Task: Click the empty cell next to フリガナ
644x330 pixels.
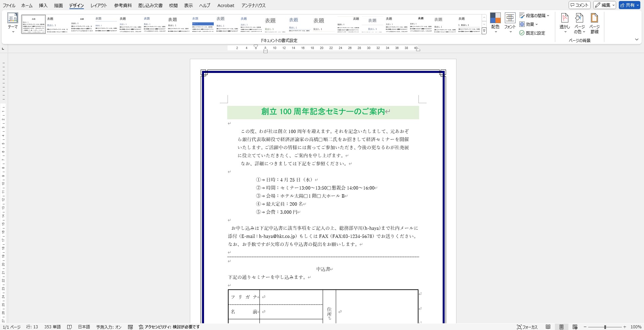Action: pyautogui.click(x=291, y=297)
